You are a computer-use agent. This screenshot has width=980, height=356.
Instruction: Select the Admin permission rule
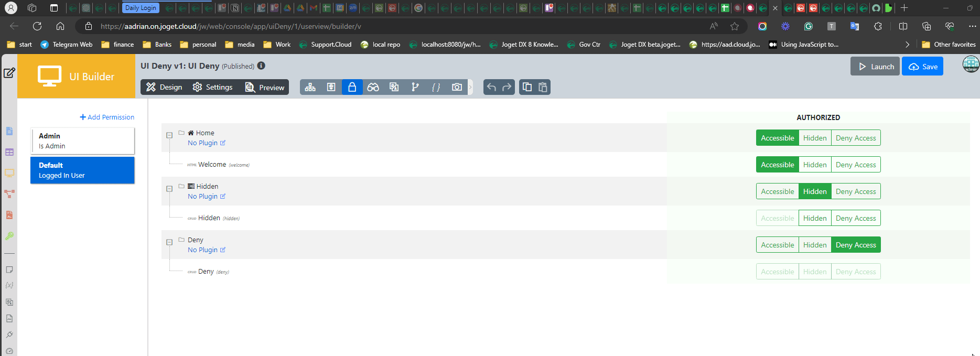tap(82, 141)
